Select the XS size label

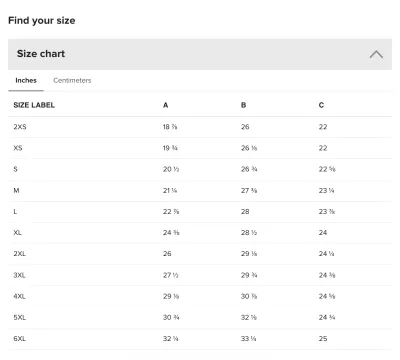pyautogui.click(x=18, y=148)
